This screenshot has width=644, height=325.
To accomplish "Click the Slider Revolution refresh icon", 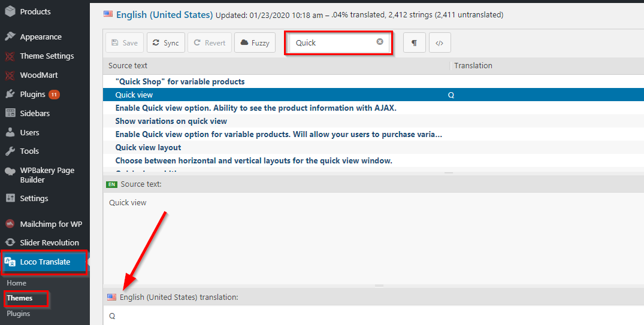I will 10,242.
